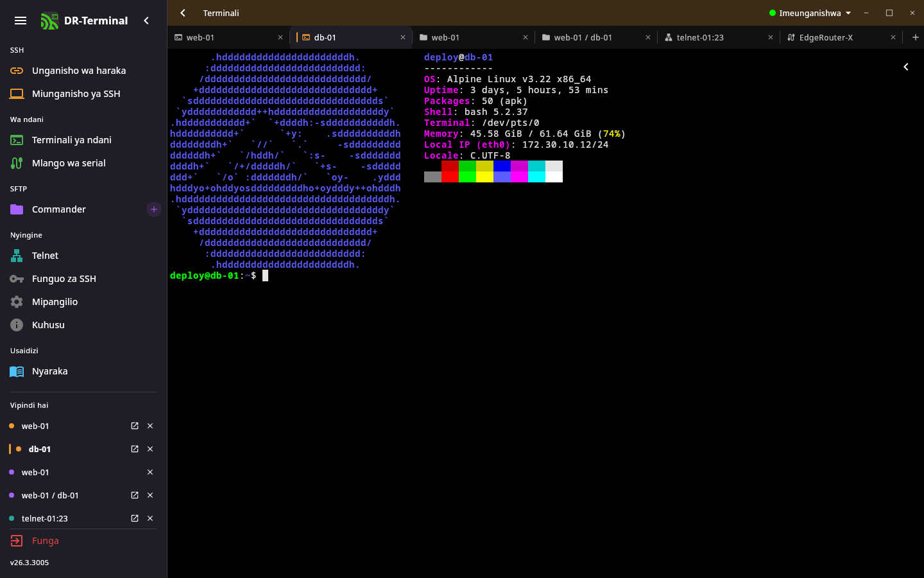Open the hamburger menu icon
This screenshot has width=924, height=578.
click(x=21, y=21)
